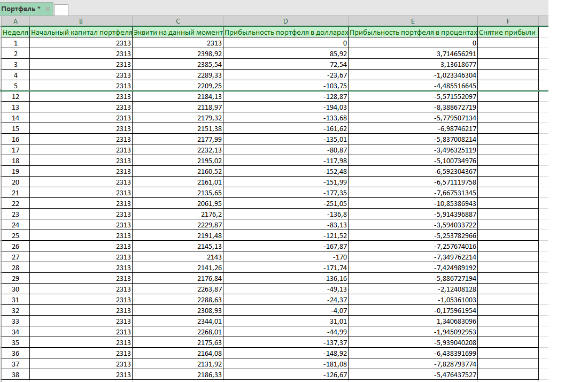Click the cell containing -251,05
This screenshot has height=382, width=588.
(285, 204)
